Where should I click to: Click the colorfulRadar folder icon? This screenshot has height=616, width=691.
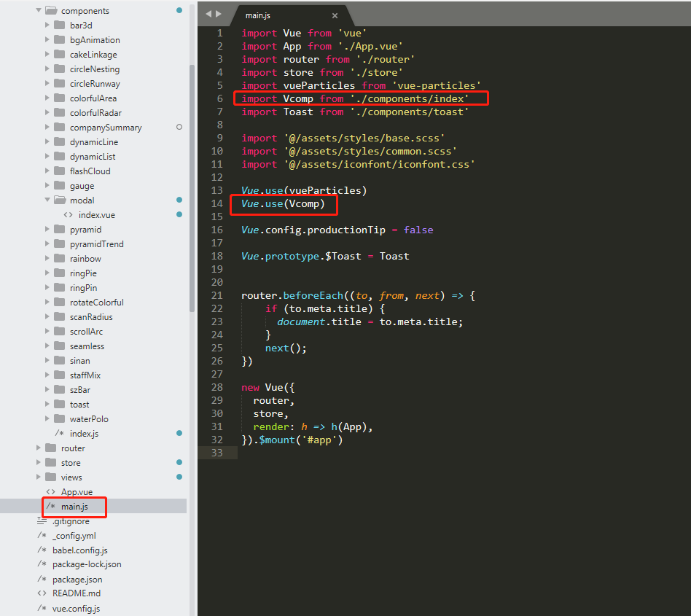pyautogui.click(x=60, y=112)
